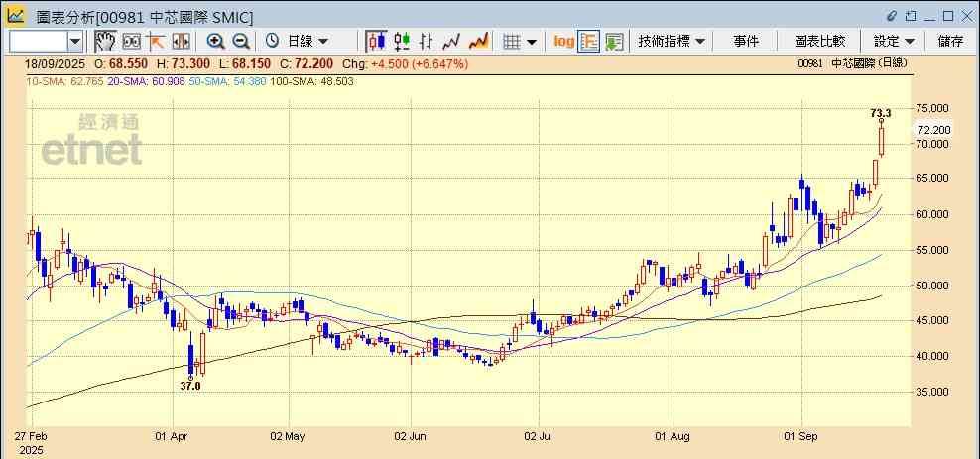Click the chart analysis app icon

16,15
